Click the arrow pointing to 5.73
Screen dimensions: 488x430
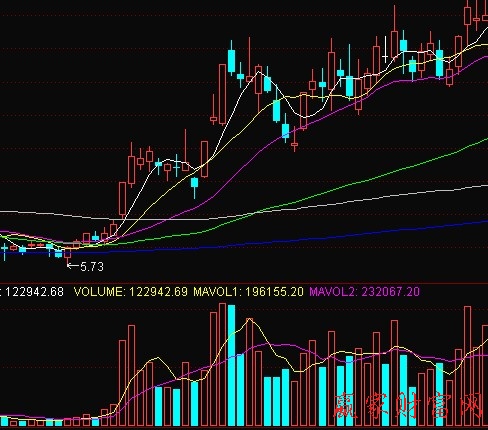tap(73, 266)
